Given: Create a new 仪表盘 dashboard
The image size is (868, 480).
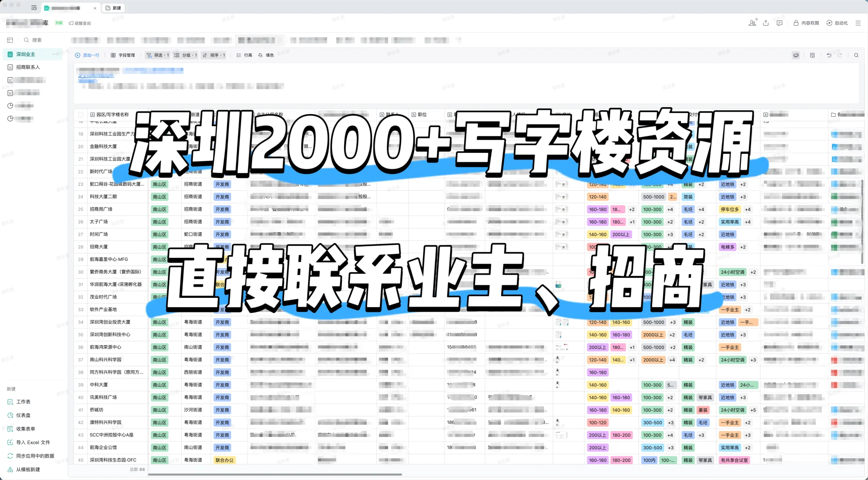Looking at the screenshot, I should click(19, 415).
